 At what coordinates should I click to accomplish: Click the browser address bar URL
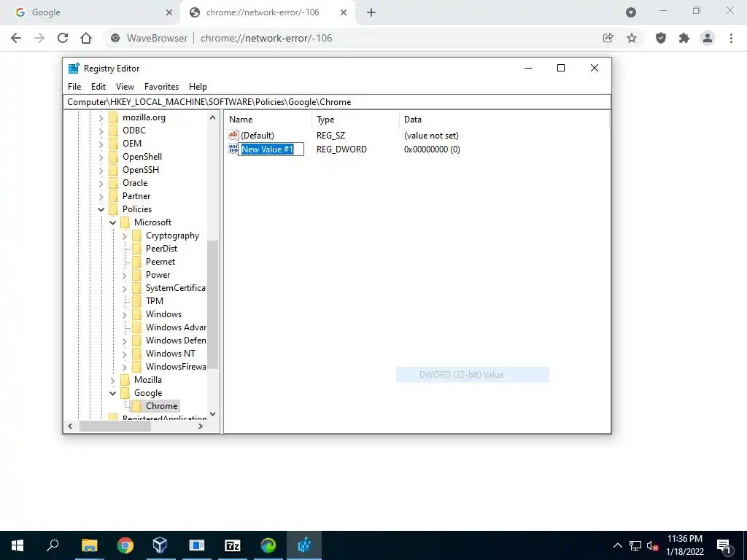tap(266, 38)
